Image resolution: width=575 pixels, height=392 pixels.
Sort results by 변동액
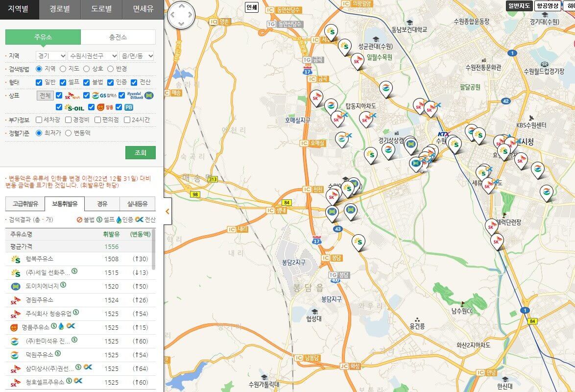click(68, 133)
